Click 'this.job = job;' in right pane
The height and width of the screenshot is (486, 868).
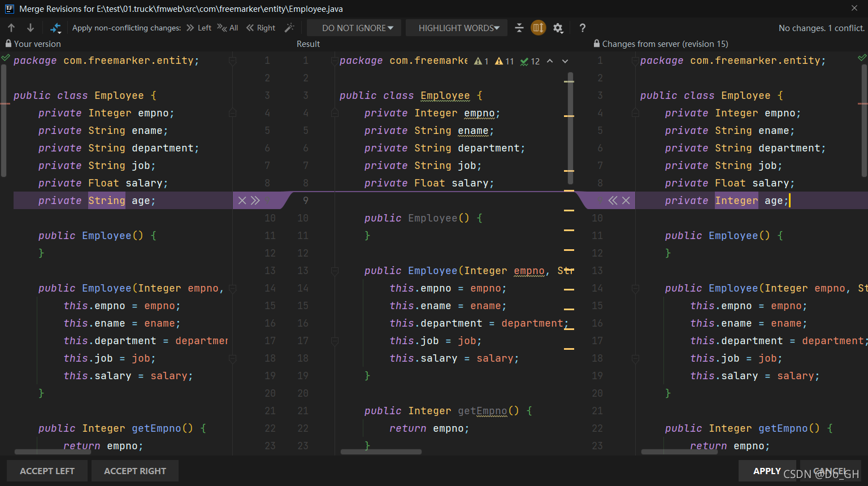click(x=736, y=358)
